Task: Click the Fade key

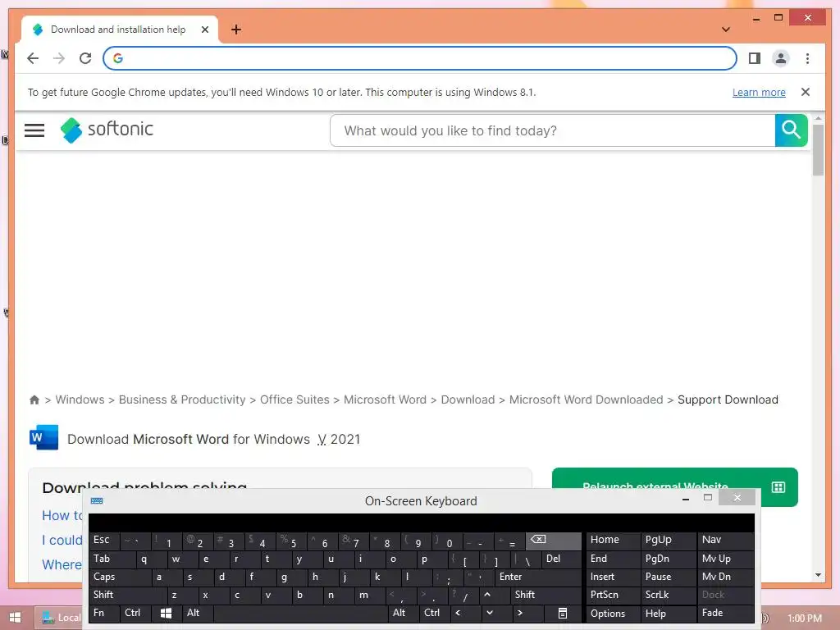Action: point(725,613)
